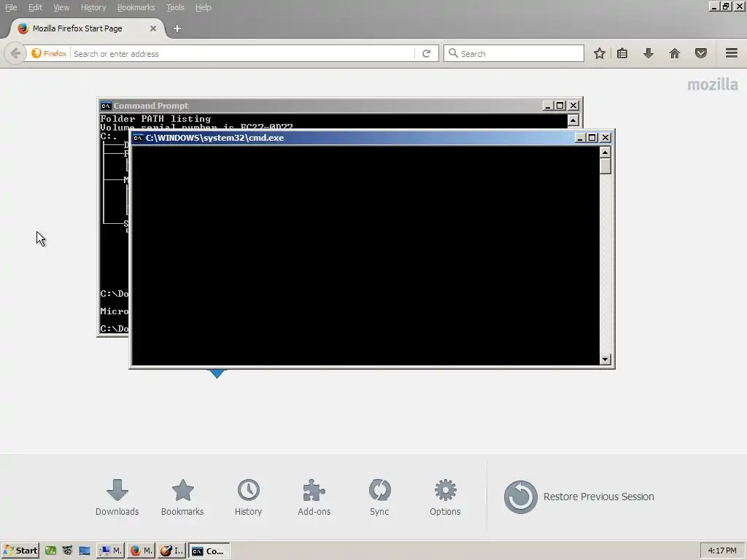Show bookmarks list icon in toolbar
Image resolution: width=747 pixels, height=560 pixels.
622,53
